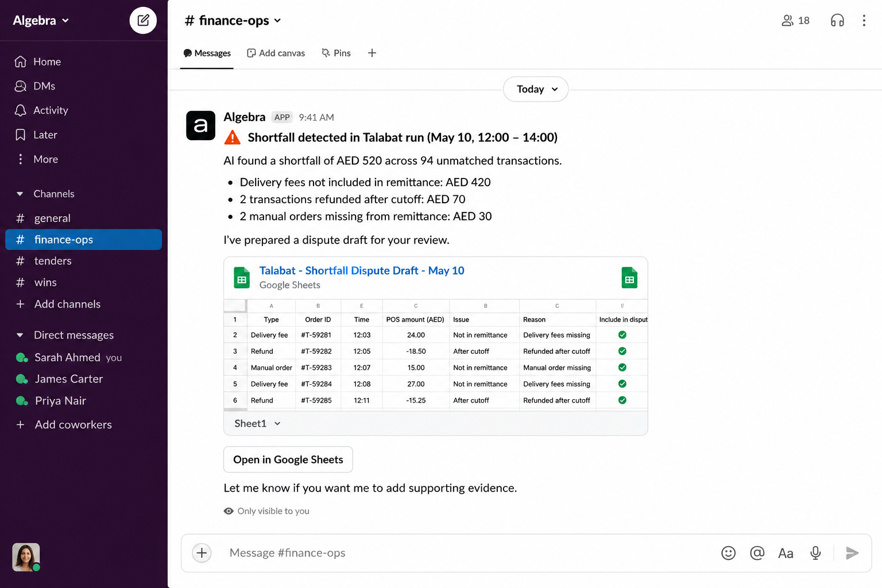Collapse the Channels section arrow
The image size is (882, 588).
point(20,194)
